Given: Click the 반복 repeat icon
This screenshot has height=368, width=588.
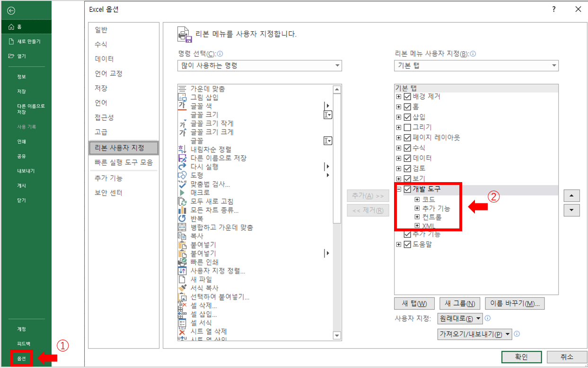Looking at the screenshot, I should coord(182,219).
